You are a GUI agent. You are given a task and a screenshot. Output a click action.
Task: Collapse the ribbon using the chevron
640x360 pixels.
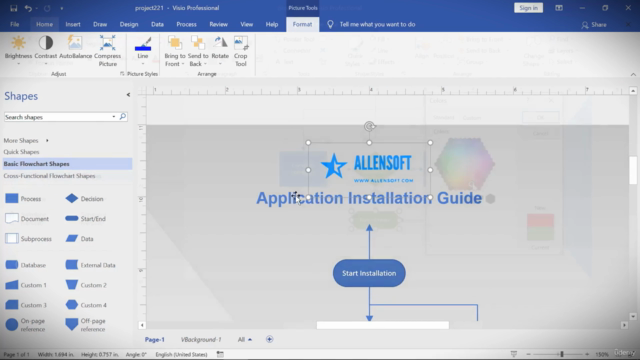coord(633,74)
